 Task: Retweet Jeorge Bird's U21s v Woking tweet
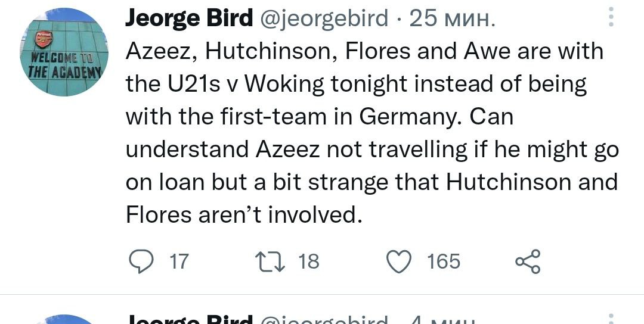(263, 261)
